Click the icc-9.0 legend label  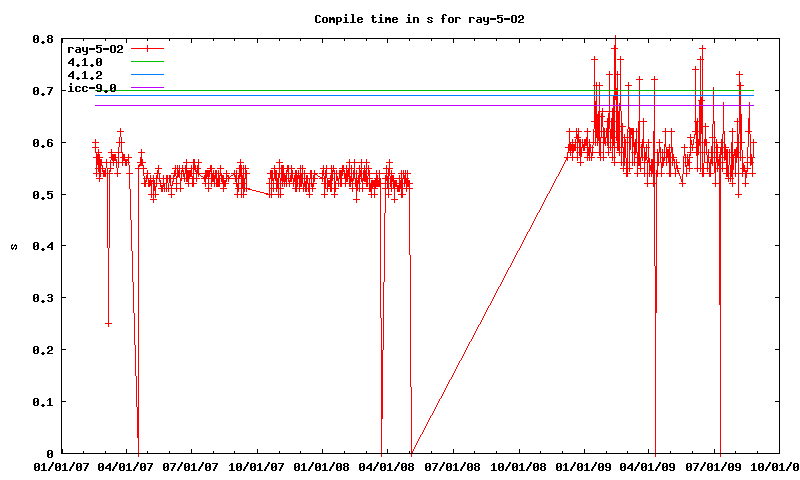tap(91, 89)
